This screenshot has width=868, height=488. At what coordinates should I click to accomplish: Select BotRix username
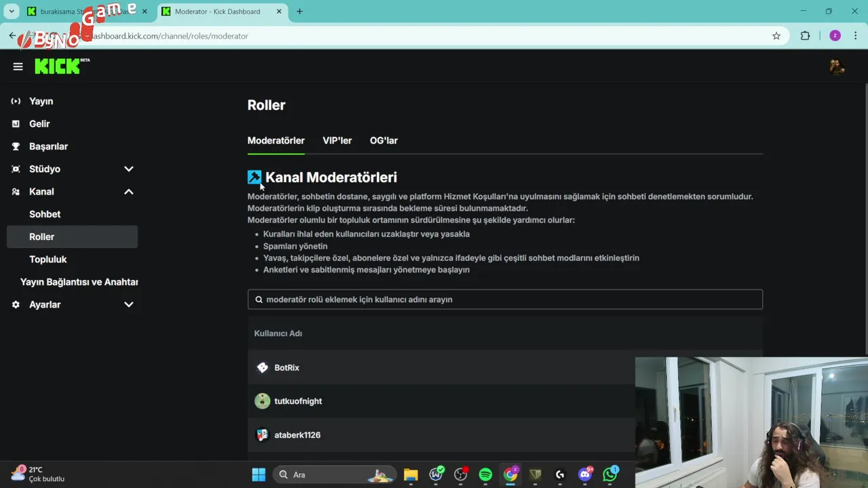[x=287, y=367]
